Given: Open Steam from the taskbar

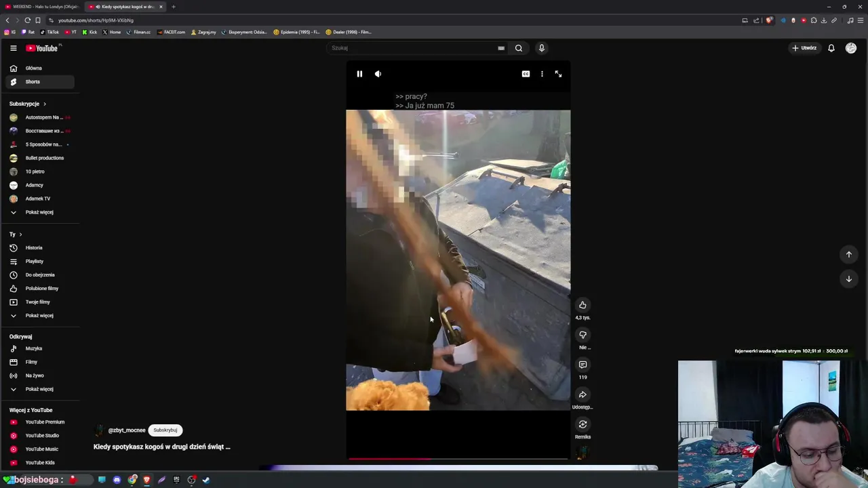Looking at the screenshot, I should tap(206, 480).
